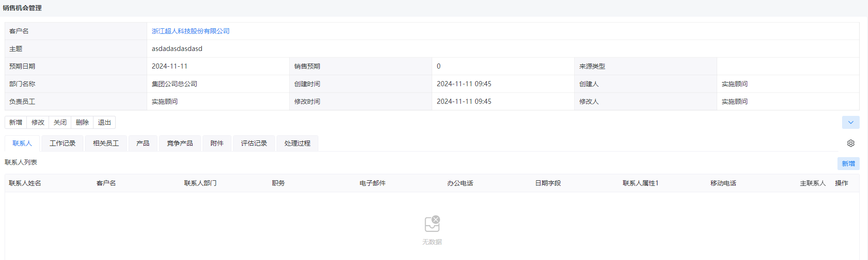This screenshot has width=868, height=260.
Task: Click the expected date value 2024-11-11
Action: (169, 66)
